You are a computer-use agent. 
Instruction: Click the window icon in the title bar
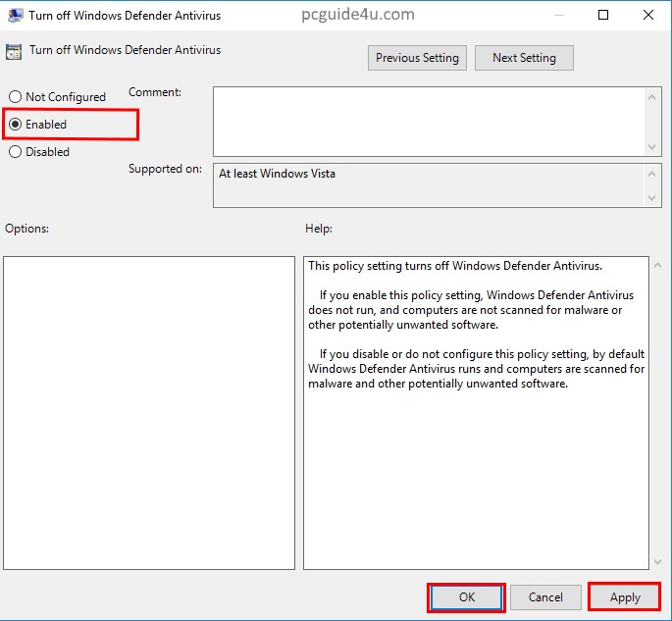coord(15,16)
